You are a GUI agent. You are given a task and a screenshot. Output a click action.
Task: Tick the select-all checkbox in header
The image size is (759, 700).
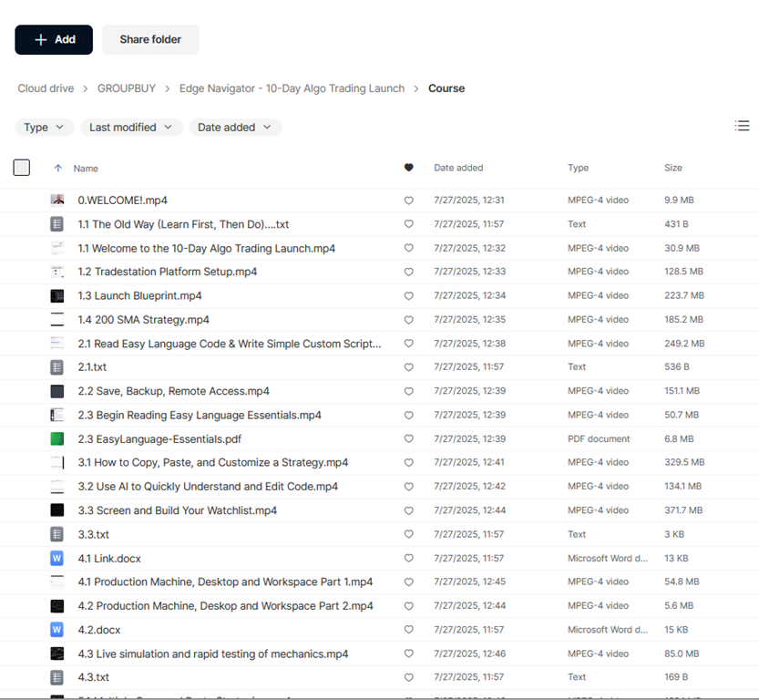[x=21, y=168]
